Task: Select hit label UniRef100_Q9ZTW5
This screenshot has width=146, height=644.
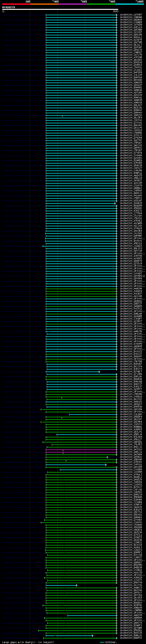Action: [x=131, y=42]
